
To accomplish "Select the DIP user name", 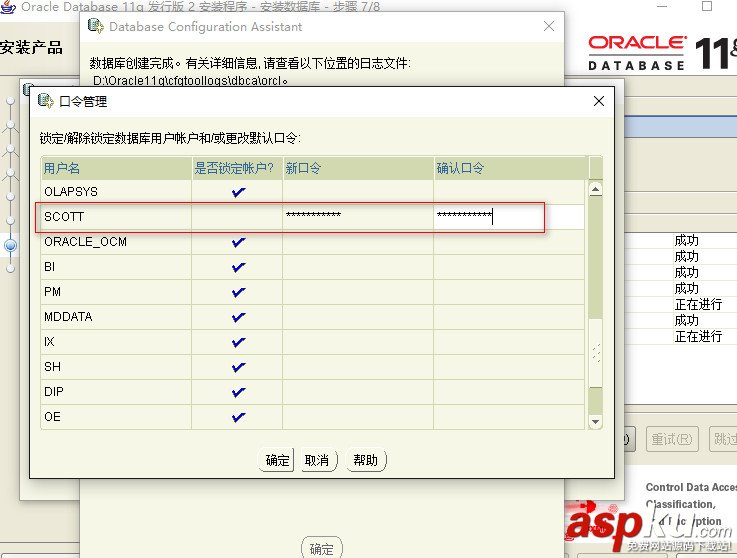I will (x=54, y=392).
